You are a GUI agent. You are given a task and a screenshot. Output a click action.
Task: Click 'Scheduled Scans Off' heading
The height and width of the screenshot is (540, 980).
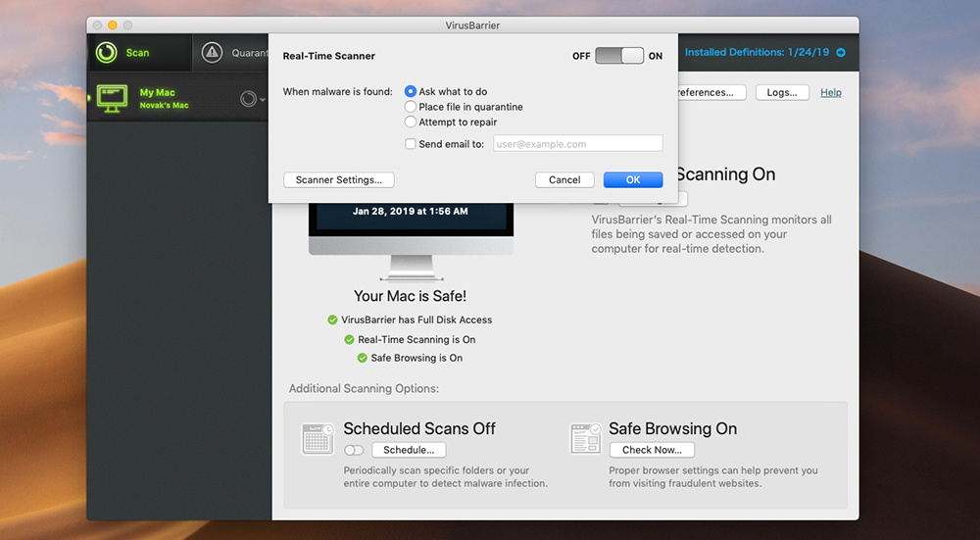point(419,428)
